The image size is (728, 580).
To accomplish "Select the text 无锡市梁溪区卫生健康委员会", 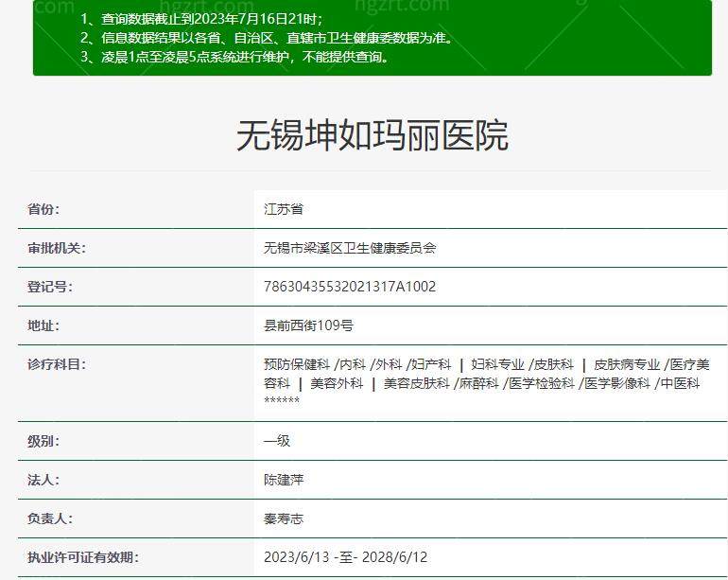I will click(350, 248).
